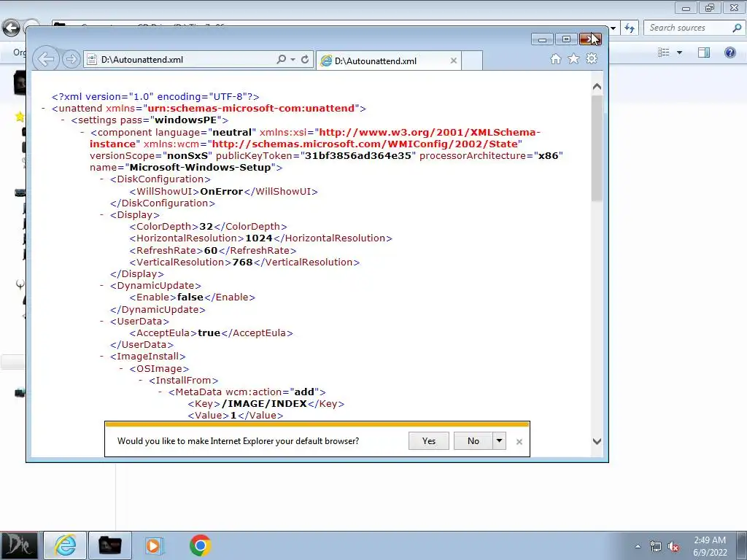The height and width of the screenshot is (560, 747).
Task: Minimize the Internet Explorer window
Action: coord(542,39)
